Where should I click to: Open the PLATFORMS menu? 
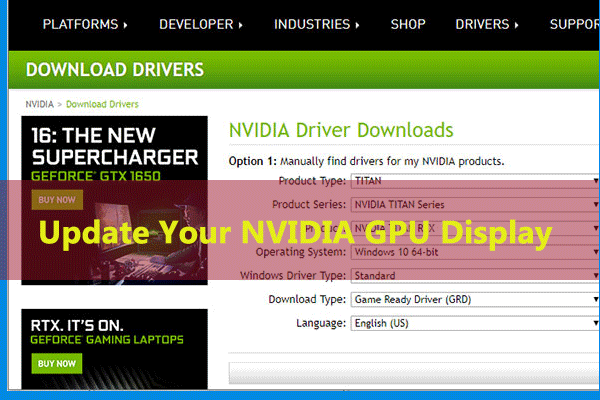coord(85,24)
